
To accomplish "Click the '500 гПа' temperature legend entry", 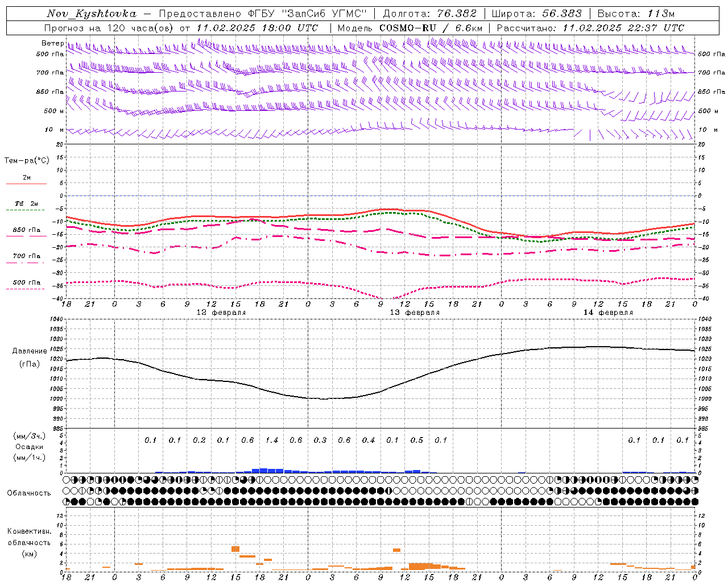I will coord(27,282).
